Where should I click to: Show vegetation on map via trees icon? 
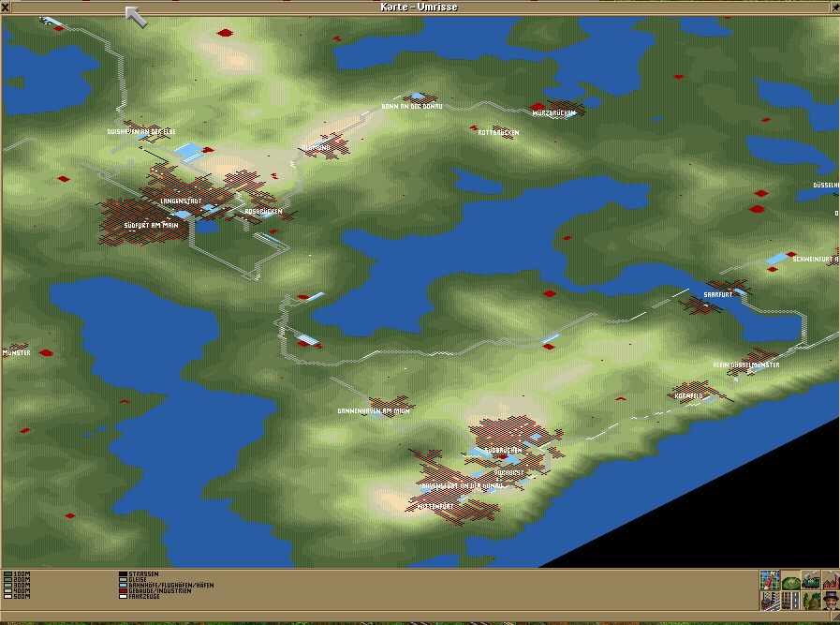811,601
